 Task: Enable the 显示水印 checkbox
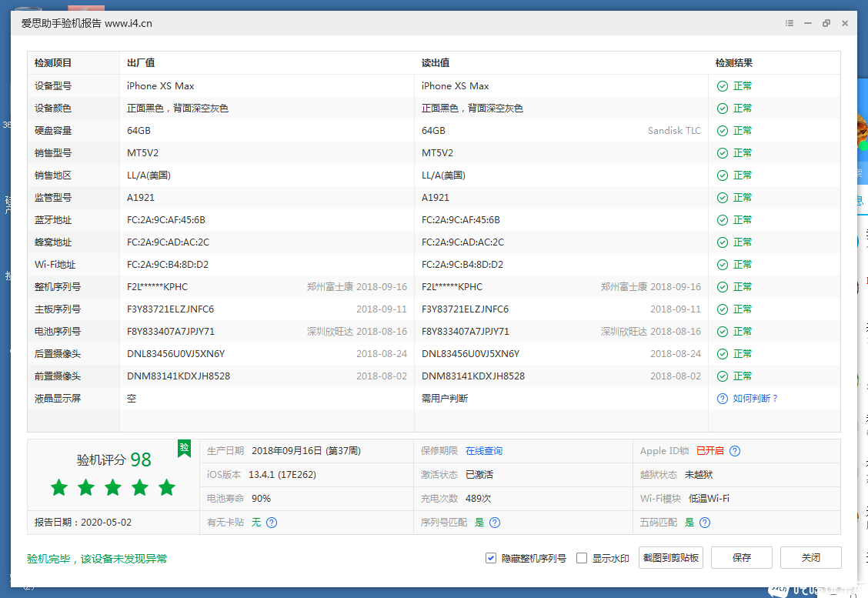tap(581, 557)
